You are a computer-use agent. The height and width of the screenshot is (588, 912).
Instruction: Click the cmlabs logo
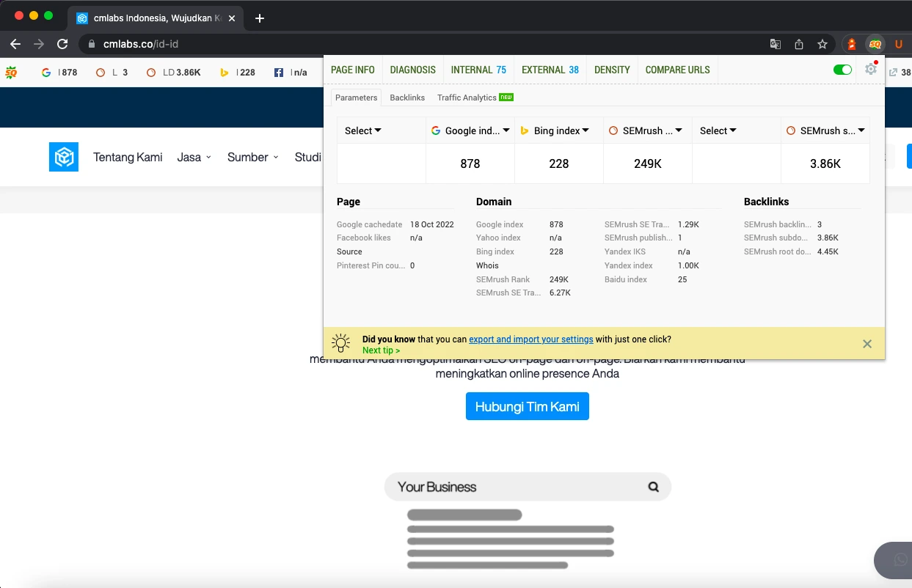tap(64, 157)
